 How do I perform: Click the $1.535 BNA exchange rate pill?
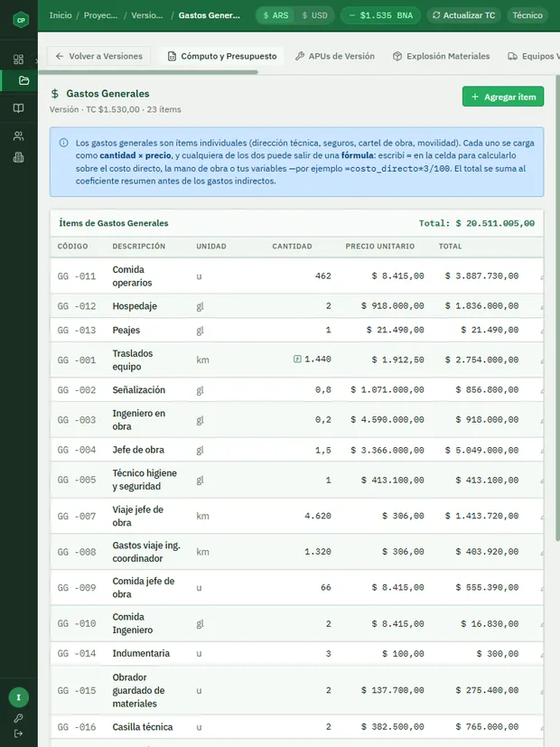coord(380,15)
